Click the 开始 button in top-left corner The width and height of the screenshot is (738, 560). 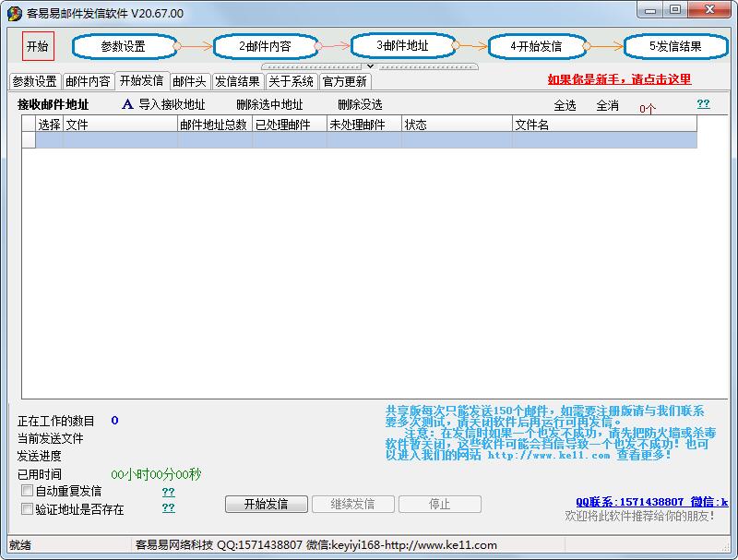coord(37,45)
